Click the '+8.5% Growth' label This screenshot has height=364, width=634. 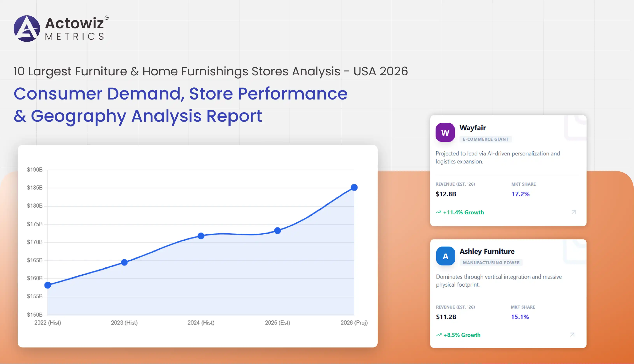pos(462,335)
